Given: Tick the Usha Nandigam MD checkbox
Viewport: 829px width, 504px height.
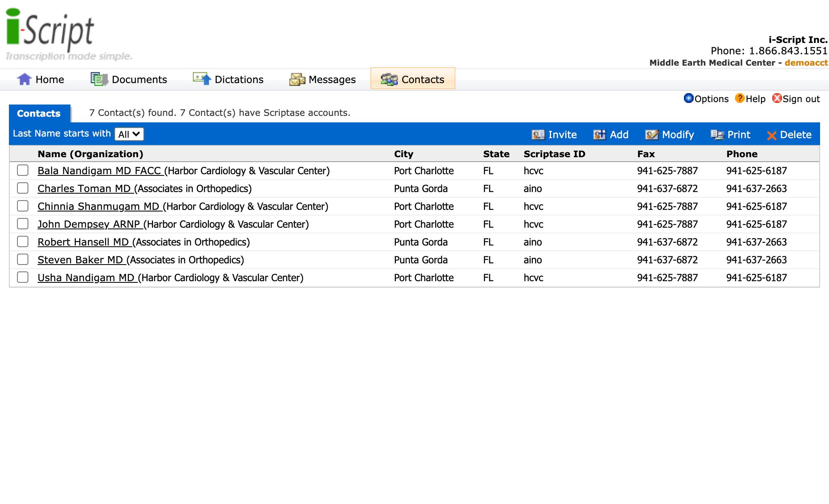Looking at the screenshot, I should tap(23, 277).
